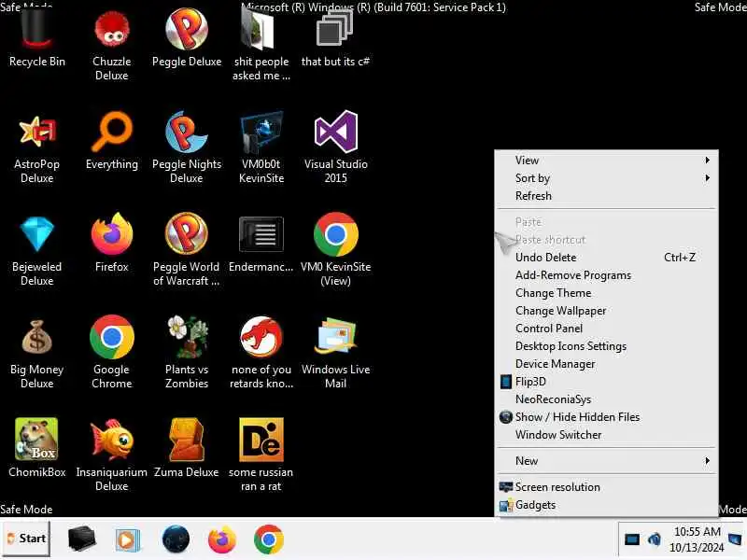The width and height of the screenshot is (747, 560).
Task: Open Desktop Icons Settings entry
Action: pos(606,346)
